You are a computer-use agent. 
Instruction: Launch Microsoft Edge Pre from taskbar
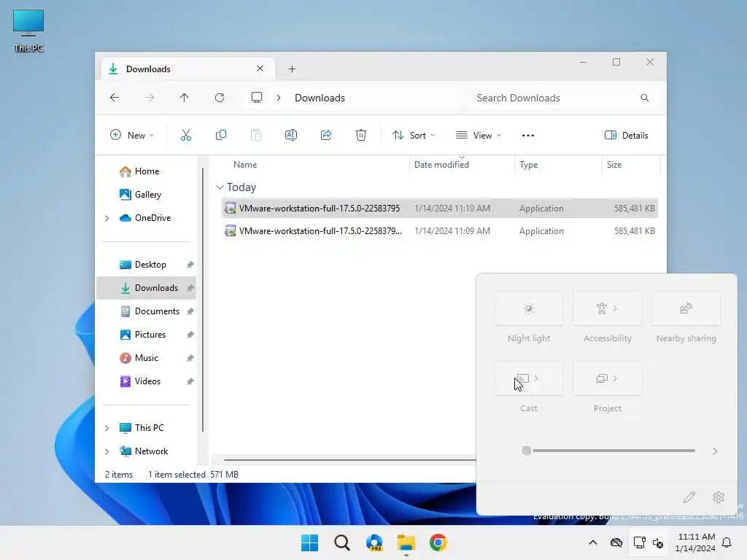point(374,542)
